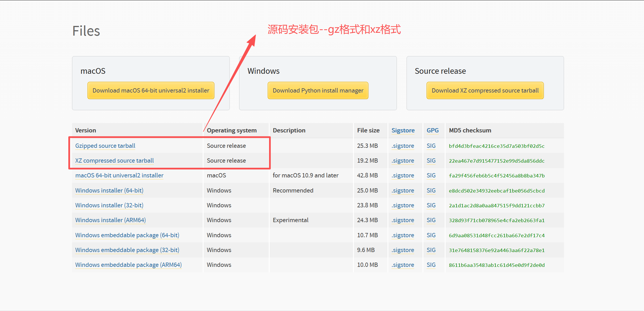Open SIG link for embeddable package (64-bit)

click(431, 235)
